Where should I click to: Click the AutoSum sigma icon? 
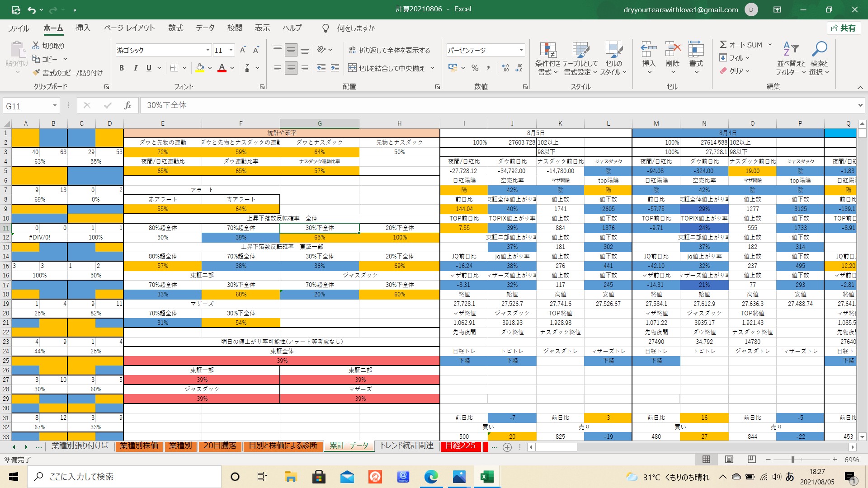(723, 45)
